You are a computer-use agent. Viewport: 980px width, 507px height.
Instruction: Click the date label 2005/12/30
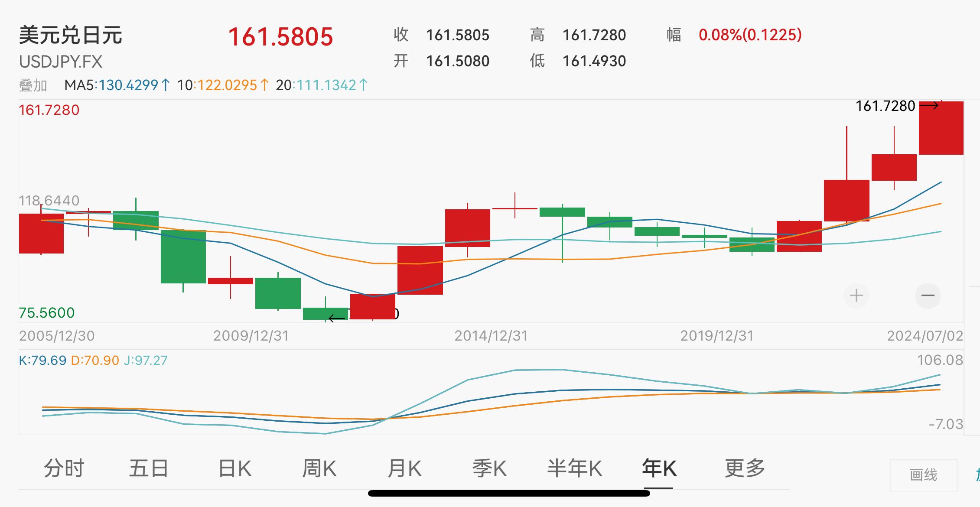(x=57, y=336)
